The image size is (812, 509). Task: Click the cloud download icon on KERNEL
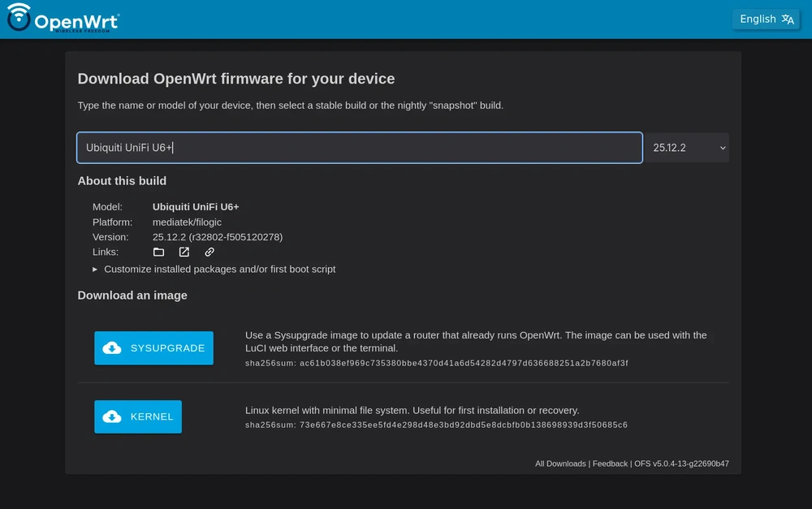pyautogui.click(x=112, y=416)
